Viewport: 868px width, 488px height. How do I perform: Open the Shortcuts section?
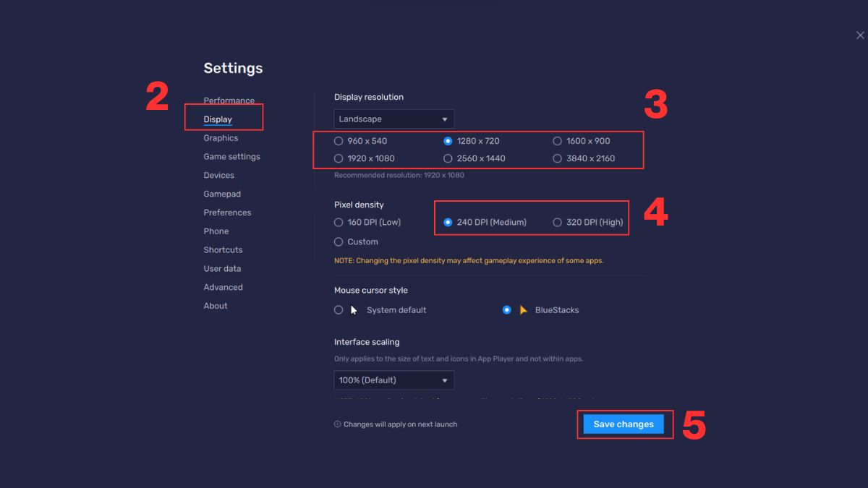223,250
